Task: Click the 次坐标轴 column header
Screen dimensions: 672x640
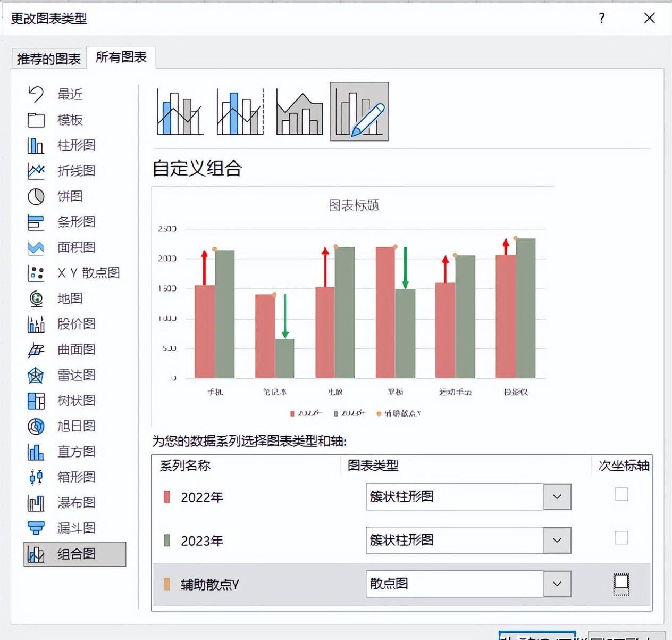Action: pos(624,466)
